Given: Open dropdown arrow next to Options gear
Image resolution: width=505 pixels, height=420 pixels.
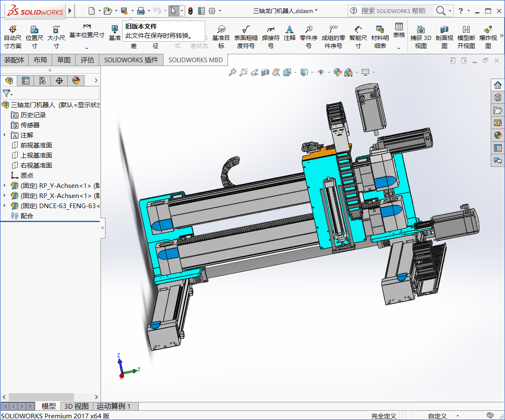Looking at the screenshot, I should point(220,11).
